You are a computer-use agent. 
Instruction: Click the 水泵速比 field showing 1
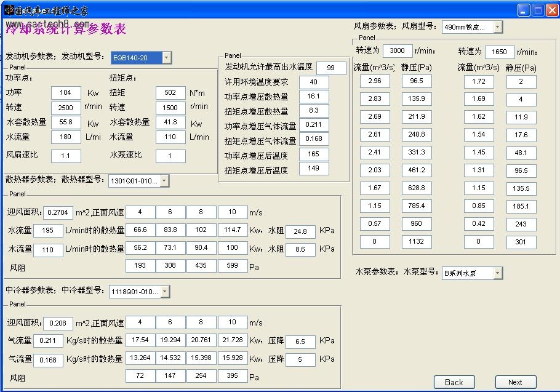[170, 156]
